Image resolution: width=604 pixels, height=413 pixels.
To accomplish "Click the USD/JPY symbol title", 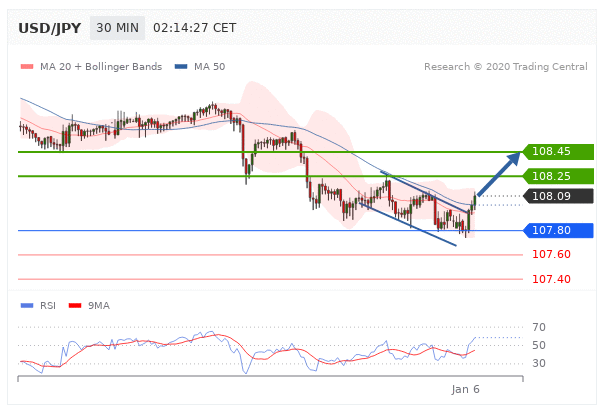I will click(x=50, y=28).
